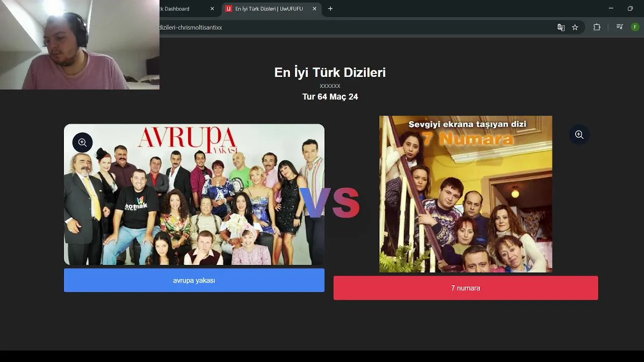Open the Chrome profile avatar
Viewport: 644px width, 362px height.
635,27
